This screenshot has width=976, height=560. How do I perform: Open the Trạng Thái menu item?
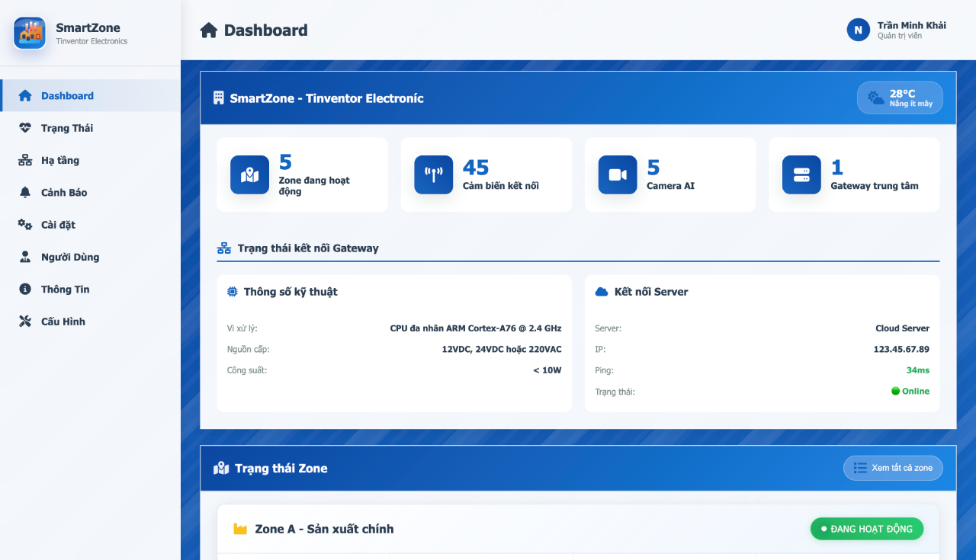tap(67, 128)
